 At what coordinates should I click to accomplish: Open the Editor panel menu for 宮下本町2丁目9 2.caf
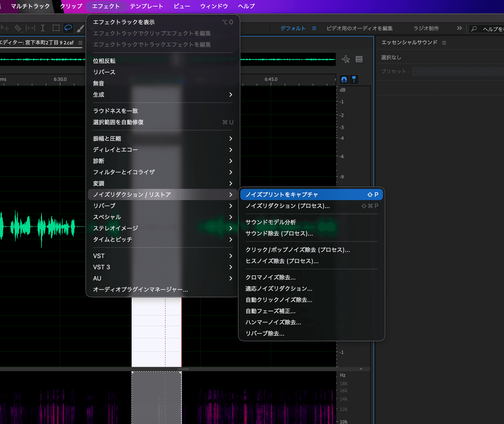click(x=80, y=43)
